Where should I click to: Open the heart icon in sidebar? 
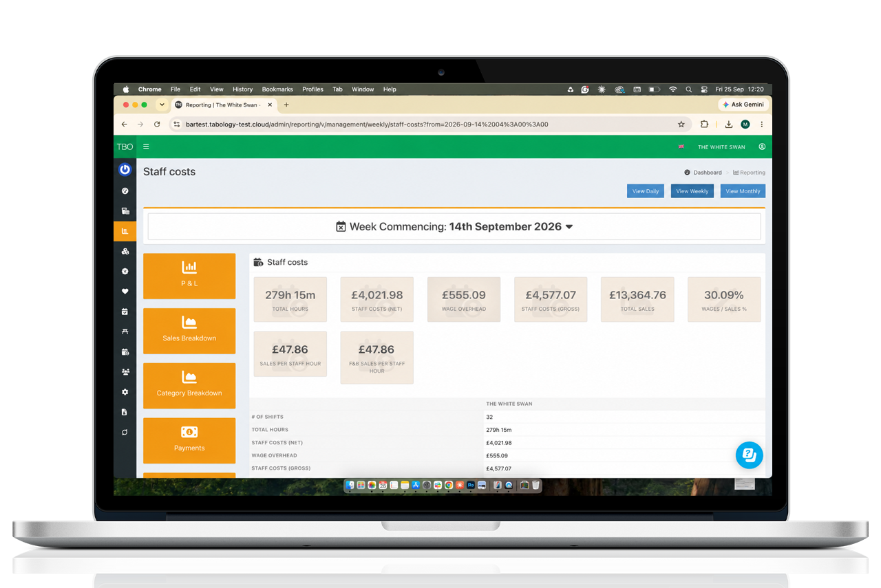click(125, 292)
